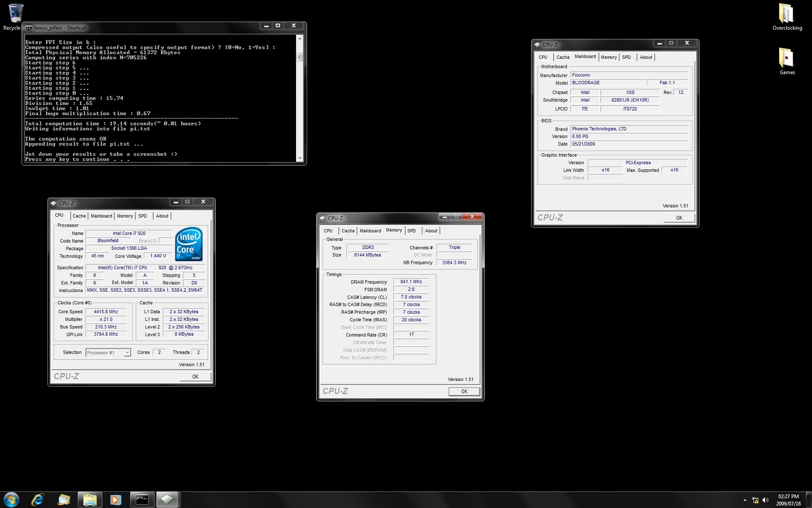Click console scrollbar up arrow
Viewport: 812px width, 508px height.
point(300,39)
